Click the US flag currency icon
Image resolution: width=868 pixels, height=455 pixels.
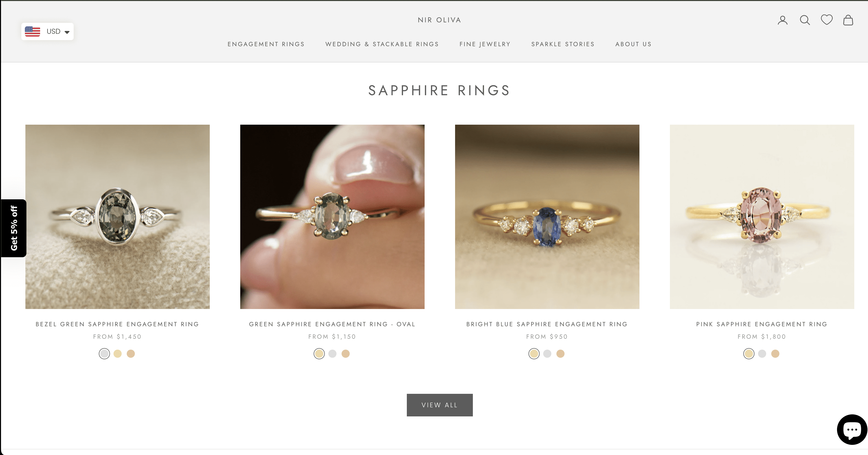point(33,31)
